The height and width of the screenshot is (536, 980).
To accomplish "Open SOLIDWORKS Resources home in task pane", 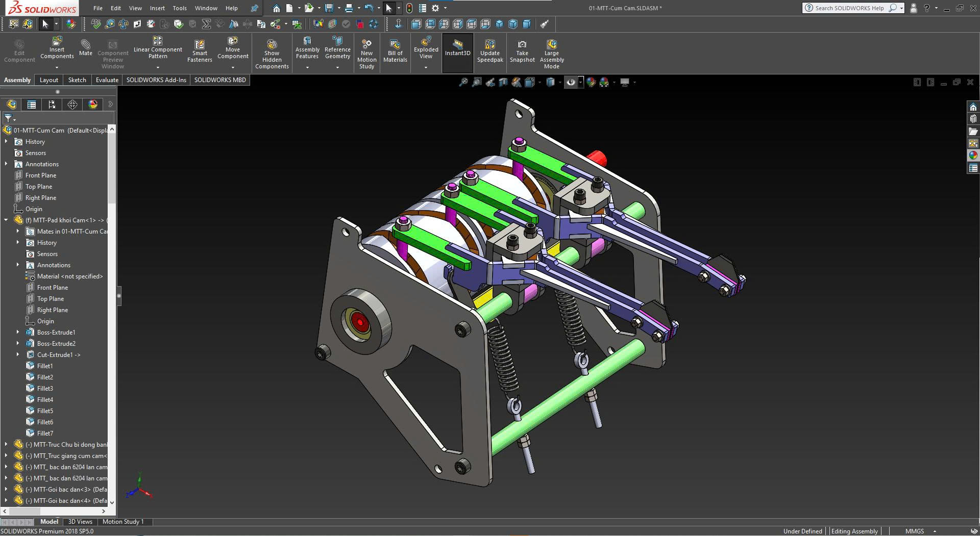I will [x=973, y=107].
